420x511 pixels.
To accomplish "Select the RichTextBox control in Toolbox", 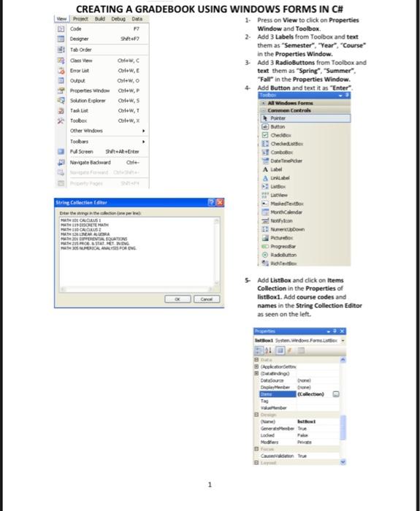I will 305,263.
